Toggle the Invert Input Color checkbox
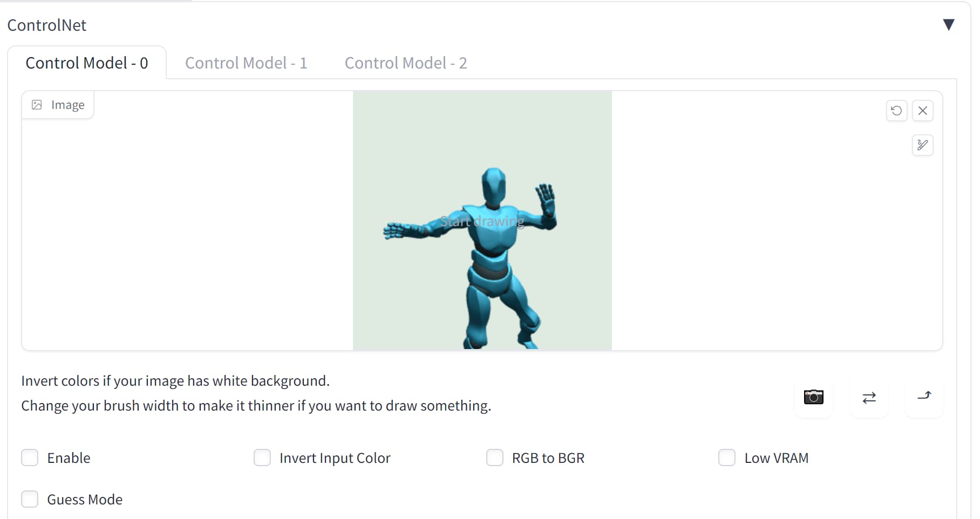The height and width of the screenshot is (519, 980). pos(262,457)
